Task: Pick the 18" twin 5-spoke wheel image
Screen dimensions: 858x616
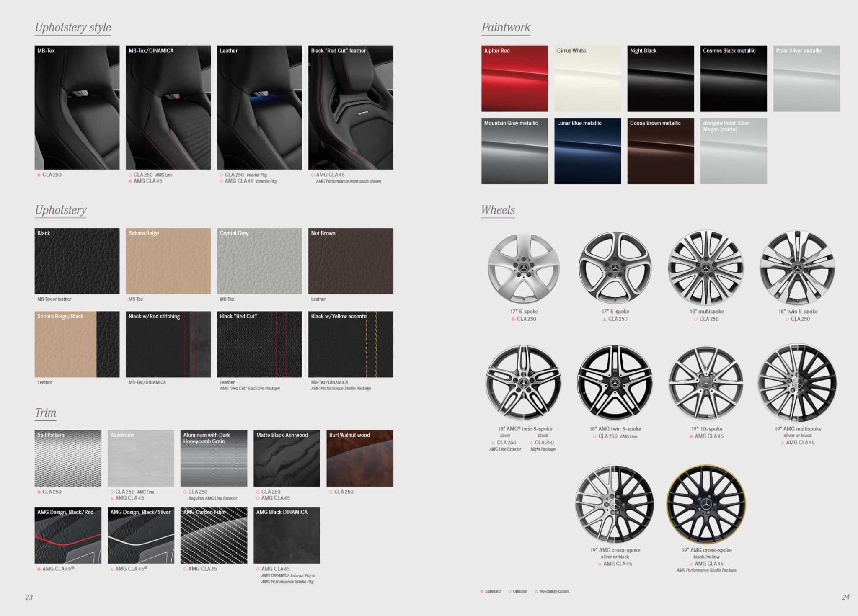Action: (798, 268)
